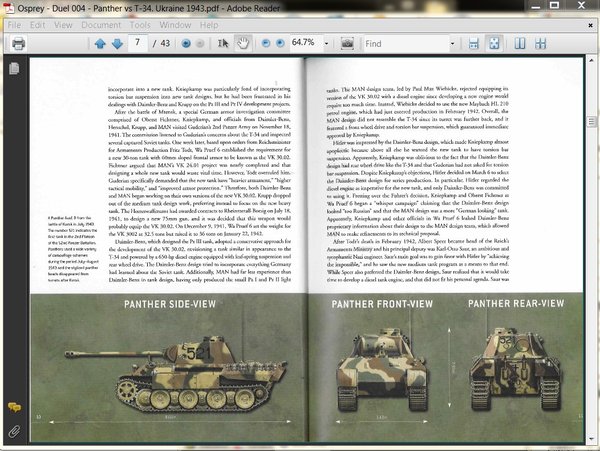Open the Attachments paperclip panel
The width and height of the screenshot is (600, 451).
click(x=14, y=431)
